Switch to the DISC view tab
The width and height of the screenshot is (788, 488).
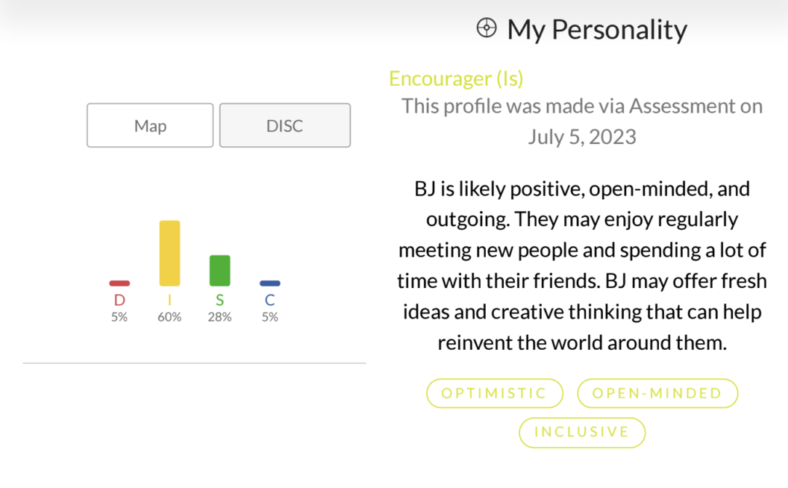[x=285, y=126]
